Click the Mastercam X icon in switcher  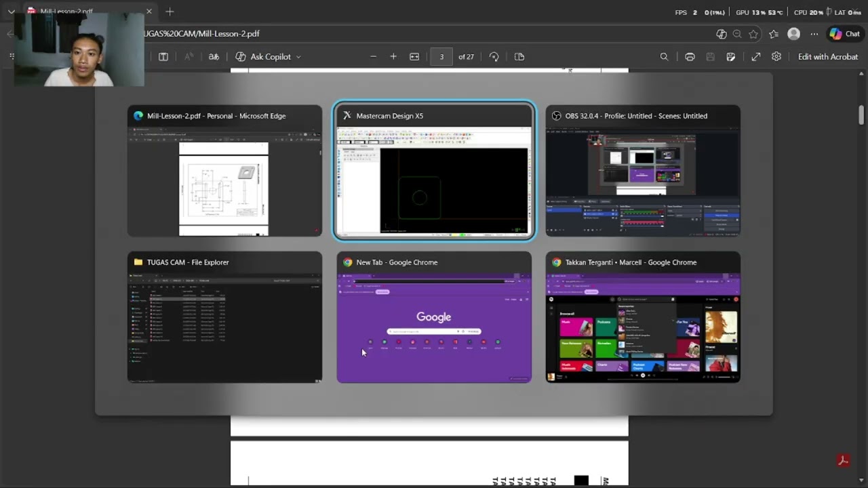[347, 116]
